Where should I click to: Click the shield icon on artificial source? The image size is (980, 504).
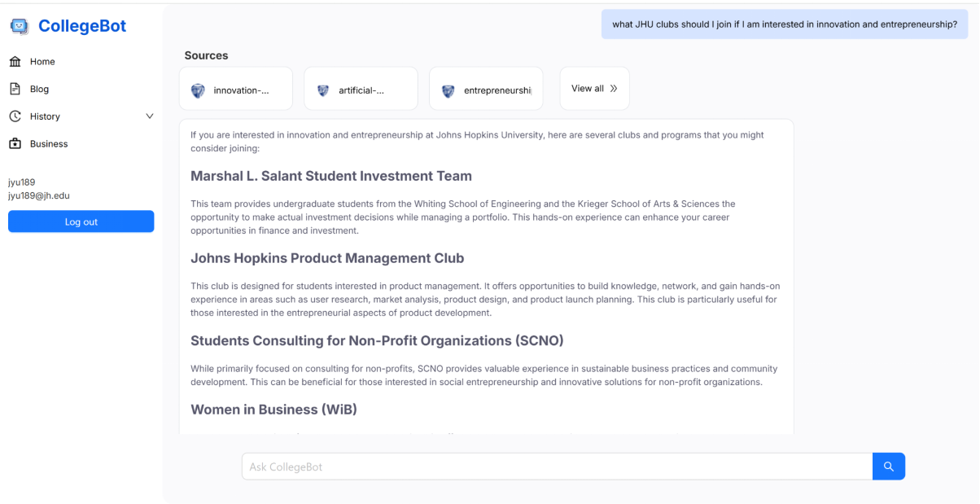pos(323,90)
